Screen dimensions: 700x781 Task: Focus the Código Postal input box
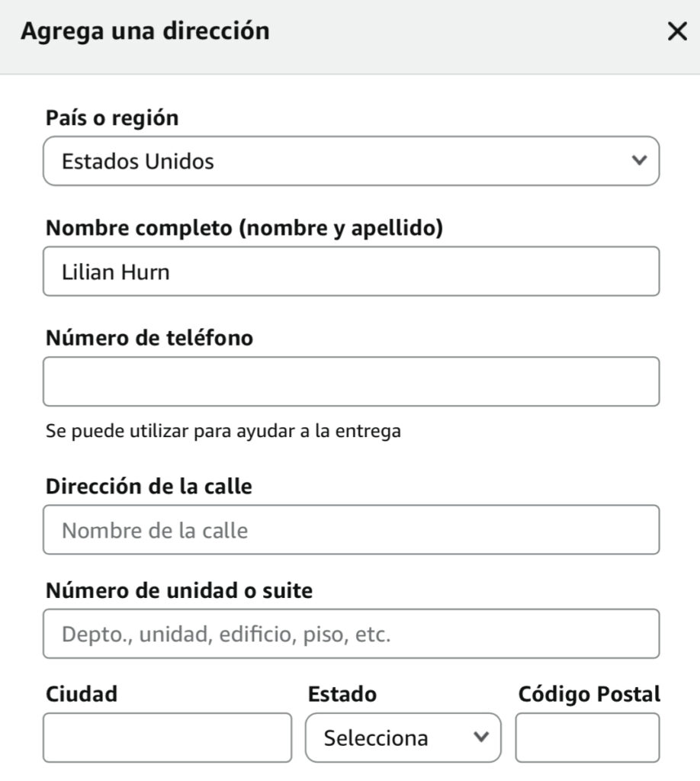pyautogui.click(x=587, y=738)
